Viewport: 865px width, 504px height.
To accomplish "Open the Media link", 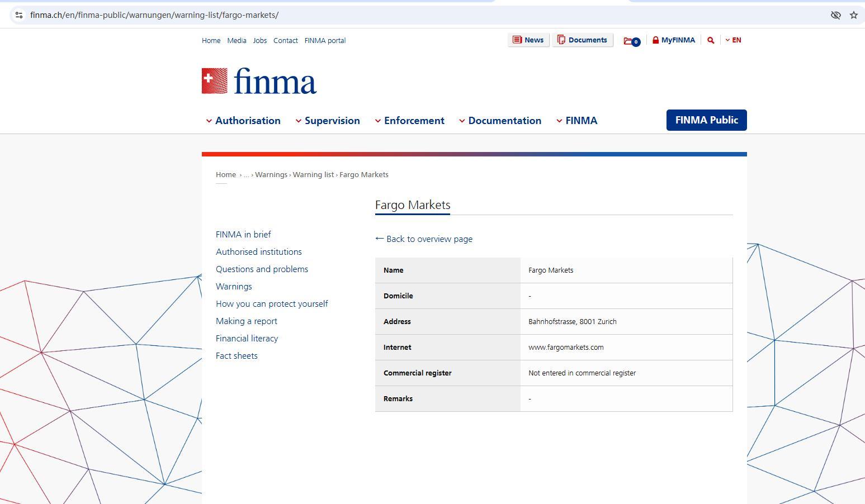I will [237, 41].
